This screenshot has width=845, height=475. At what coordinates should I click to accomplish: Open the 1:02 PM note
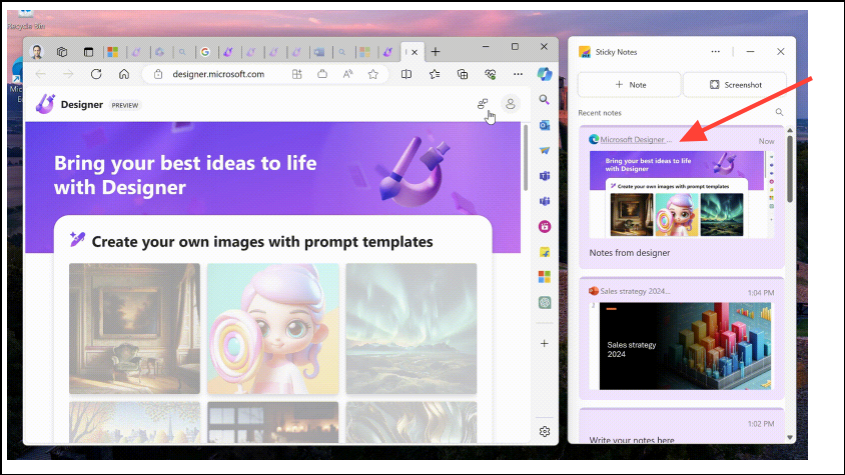coord(681,426)
